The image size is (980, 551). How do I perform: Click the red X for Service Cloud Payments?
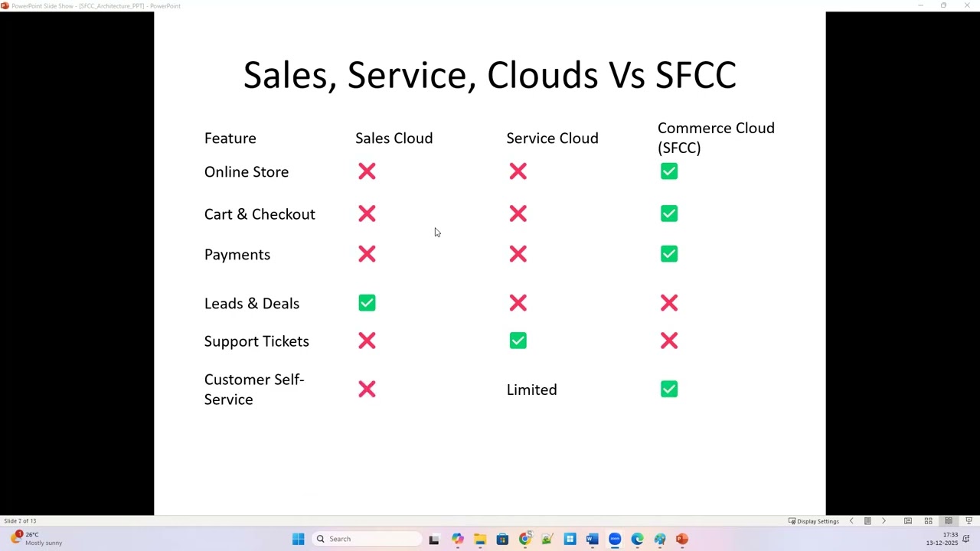518,254
